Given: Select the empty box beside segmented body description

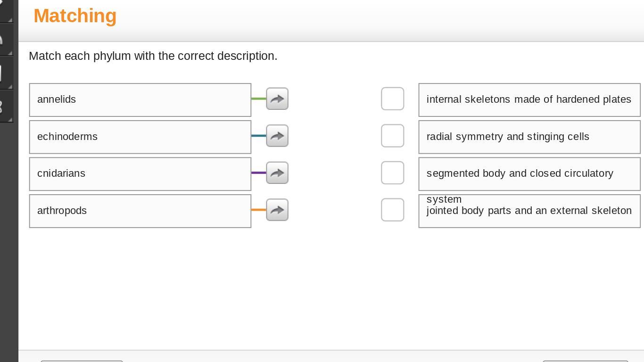Looking at the screenshot, I should point(392,173).
